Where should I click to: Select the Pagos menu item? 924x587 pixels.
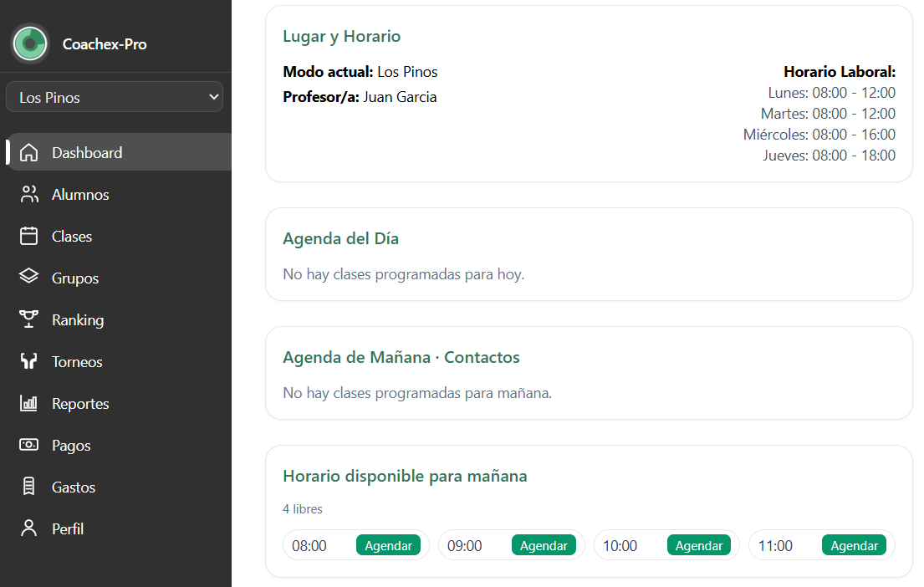pos(71,446)
